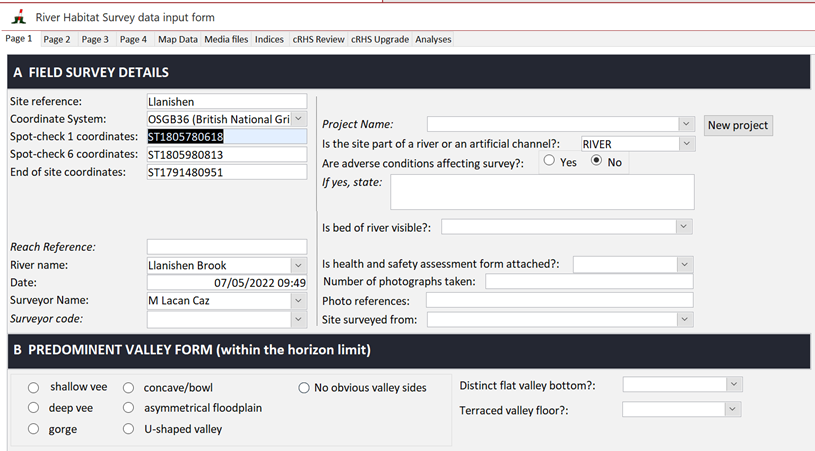This screenshot has width=815, height=451.
Task: Select the concave/bowl valley form
Action: 128,388
